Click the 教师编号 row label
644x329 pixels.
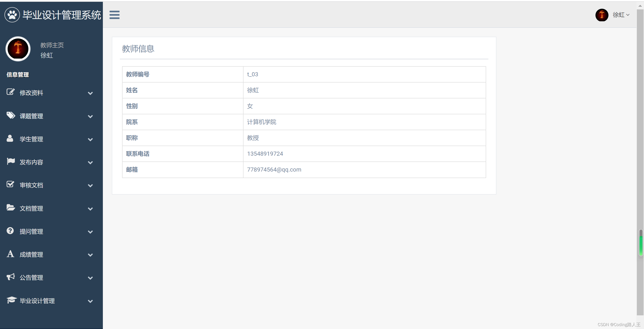click(x=138, y=74)
